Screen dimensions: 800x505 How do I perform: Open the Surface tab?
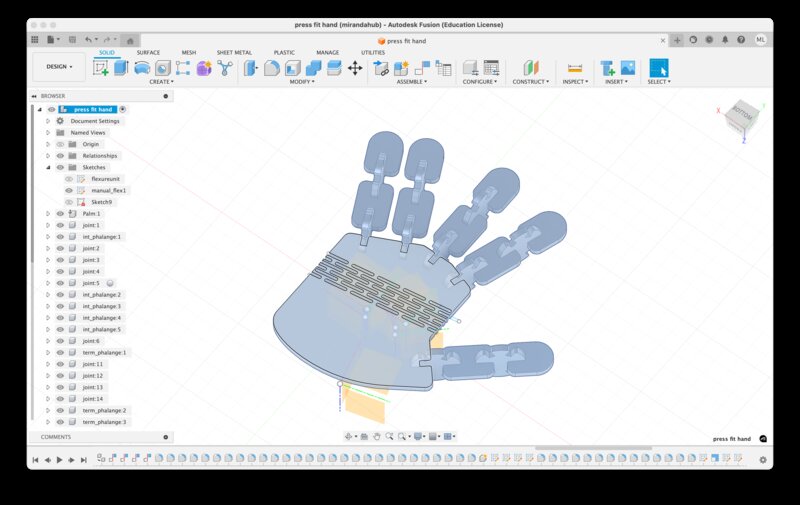tap(148, 52)
